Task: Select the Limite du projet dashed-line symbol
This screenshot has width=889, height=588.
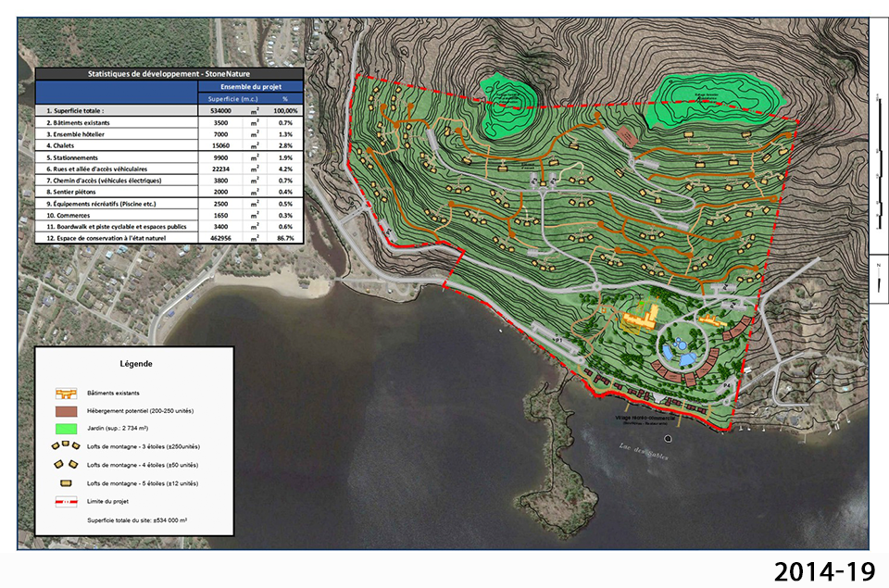Action: [x=65, y=501]
